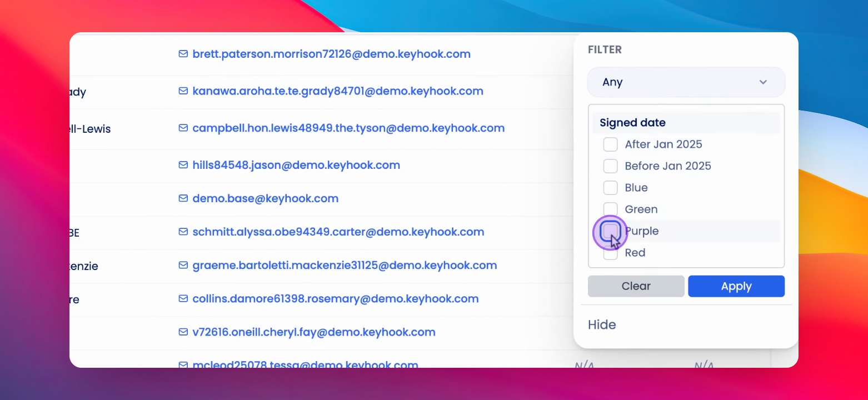Open brett.paterson.morrison72126@demo.keyhook.com email link

coord(331,54)
